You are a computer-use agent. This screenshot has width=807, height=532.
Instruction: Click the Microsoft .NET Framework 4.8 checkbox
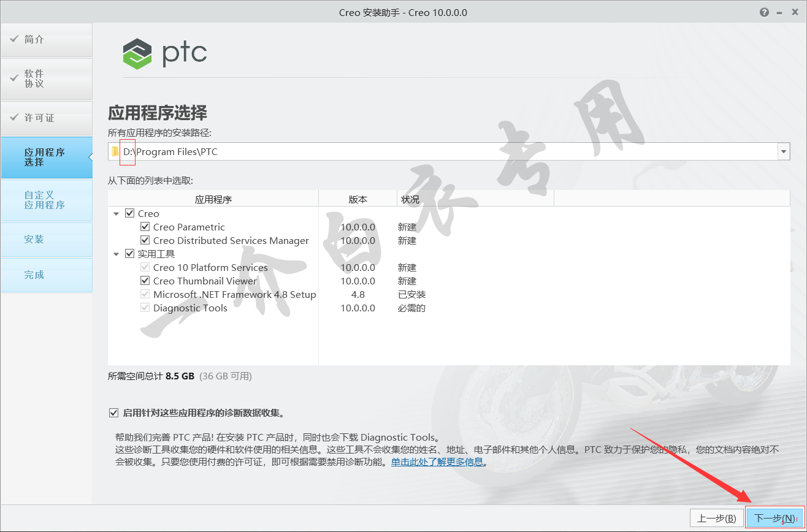pos(145,294)
